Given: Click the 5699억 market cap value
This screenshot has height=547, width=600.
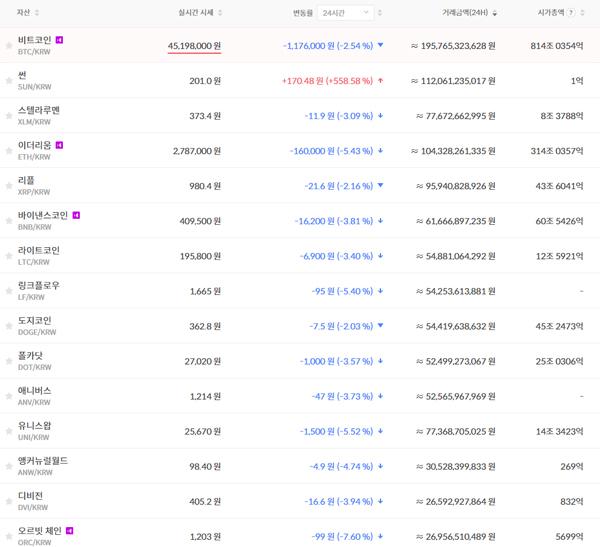Looking at the screenshot, I should point(569,537).
